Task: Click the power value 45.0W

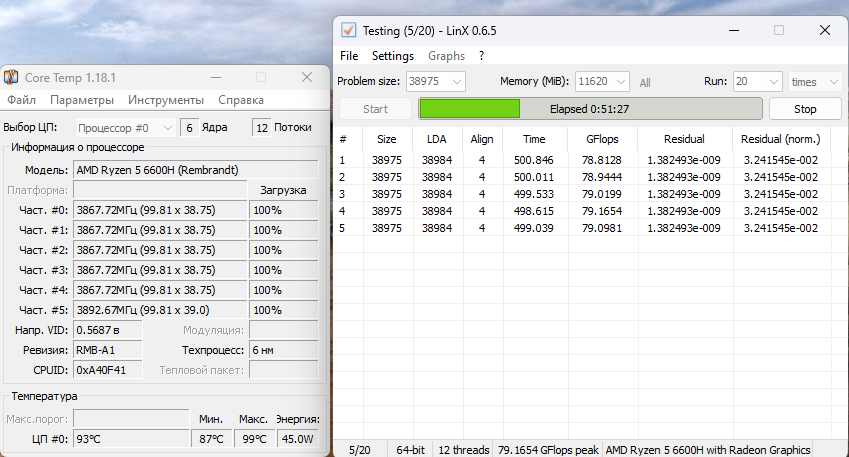Action: pos(298,439)
